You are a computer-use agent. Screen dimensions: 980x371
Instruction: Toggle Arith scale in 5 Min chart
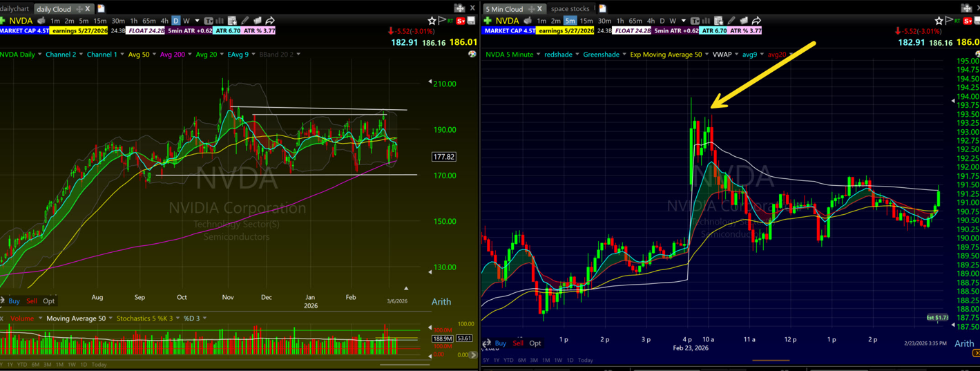point(964,343)
